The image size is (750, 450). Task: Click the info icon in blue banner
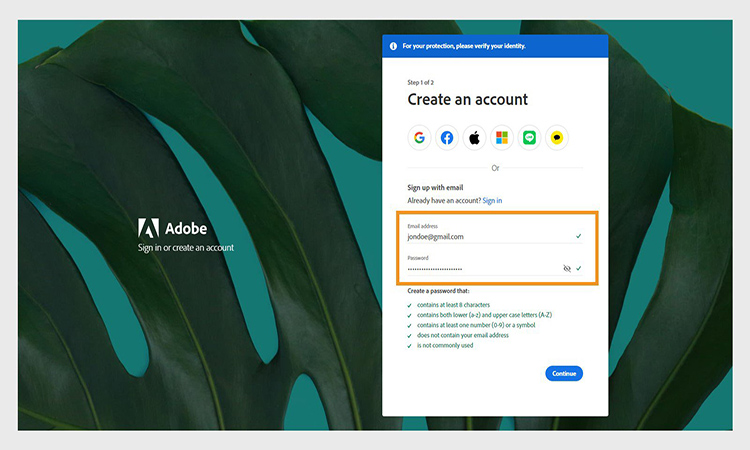point(393,46)
